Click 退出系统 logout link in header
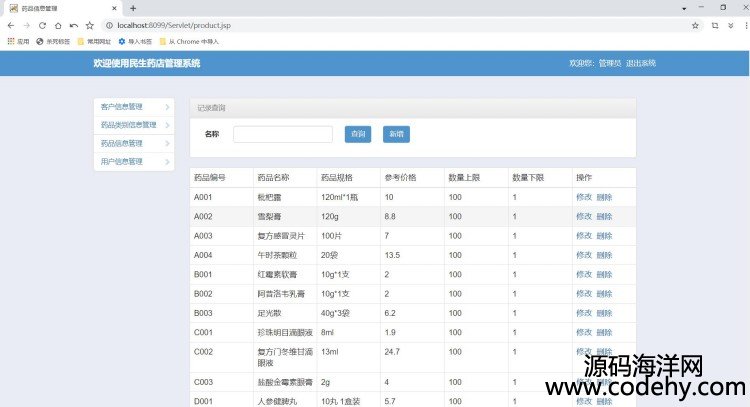 pyautogui.click(x=641, y=63)
